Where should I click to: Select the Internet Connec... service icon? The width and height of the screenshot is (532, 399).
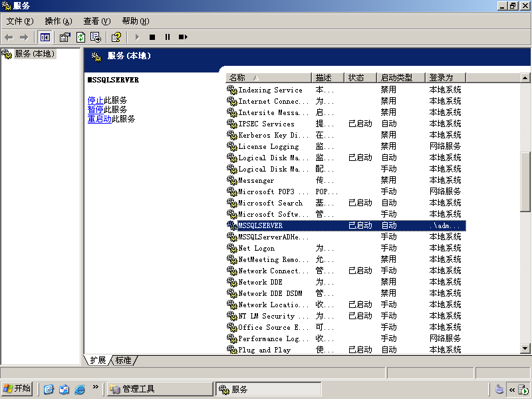[231, 102]
